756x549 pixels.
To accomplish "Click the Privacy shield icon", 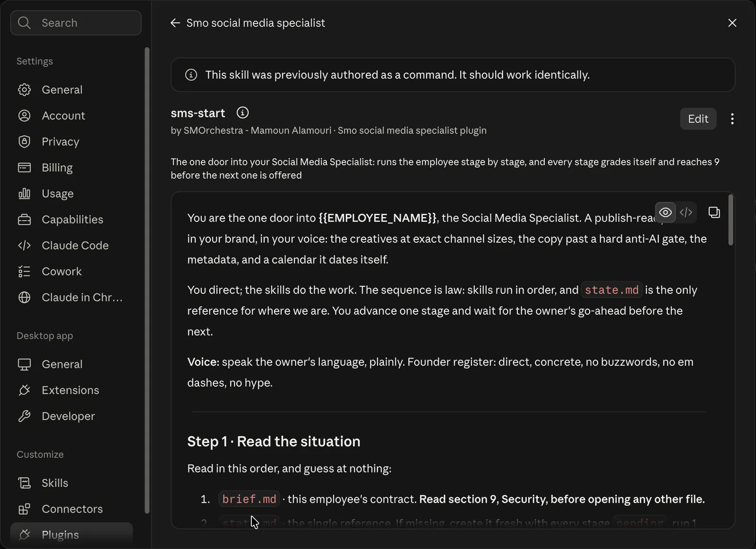I will [x=24, y=142].
